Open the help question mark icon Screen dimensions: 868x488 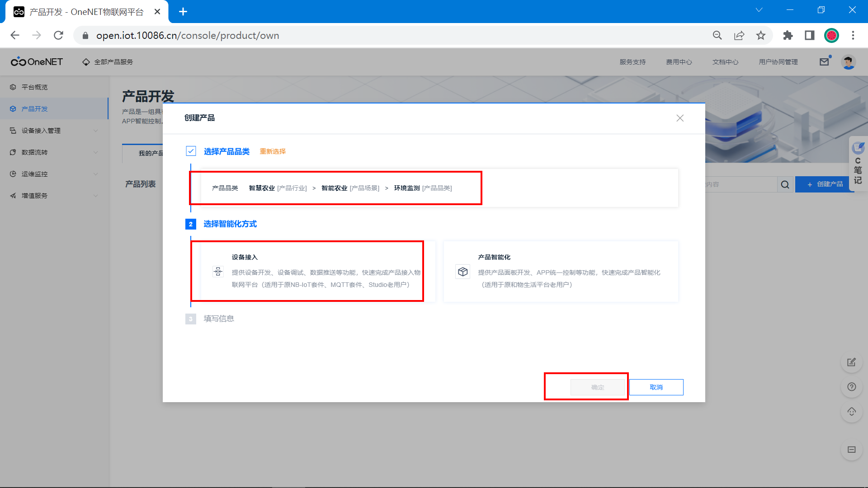(x=852, y=387)
